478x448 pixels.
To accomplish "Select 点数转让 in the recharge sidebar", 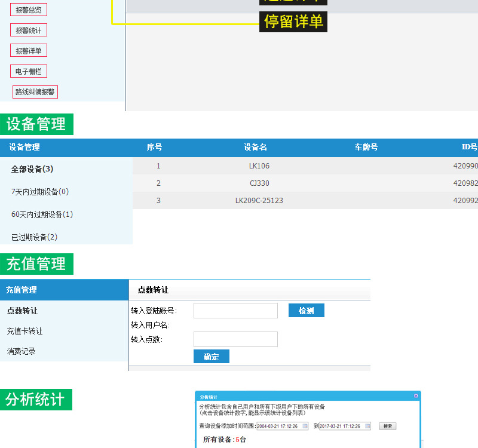I will [22, 311].
